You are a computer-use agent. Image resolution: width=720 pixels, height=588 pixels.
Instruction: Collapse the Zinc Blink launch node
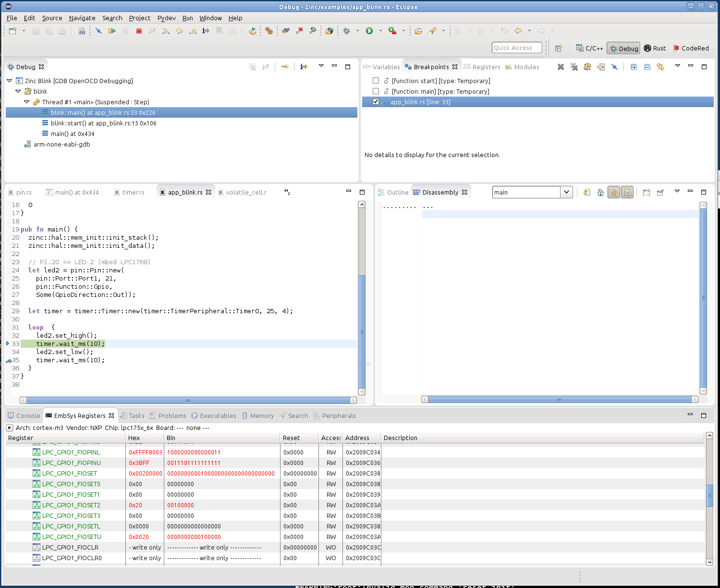10,81
